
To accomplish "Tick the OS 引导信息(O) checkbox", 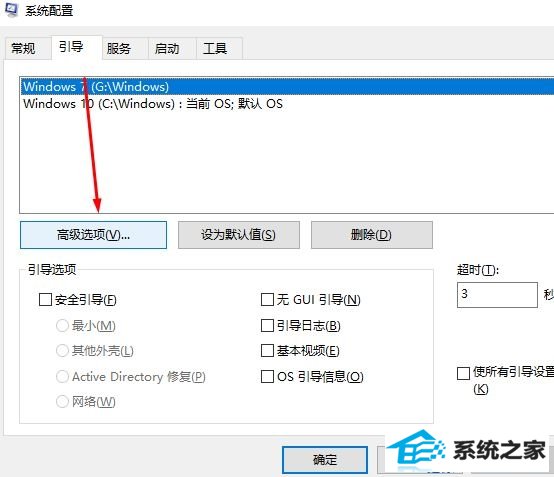I will [x=267, y=377].
